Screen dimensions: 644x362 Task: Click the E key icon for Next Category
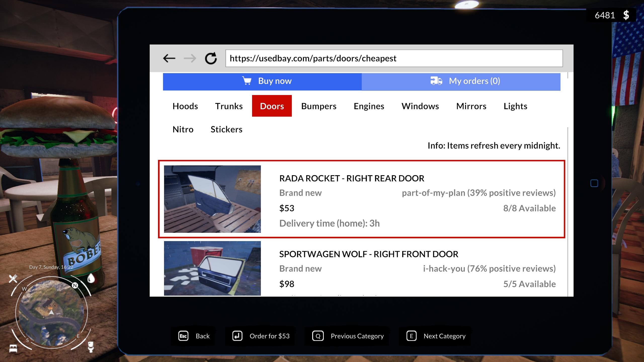(x=412, y=336)
